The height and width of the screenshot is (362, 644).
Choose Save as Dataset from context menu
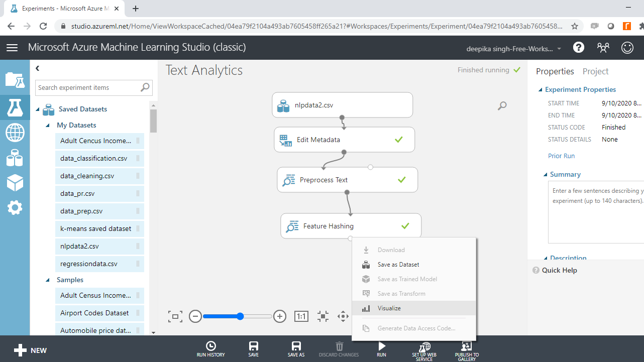click(414, 265)
